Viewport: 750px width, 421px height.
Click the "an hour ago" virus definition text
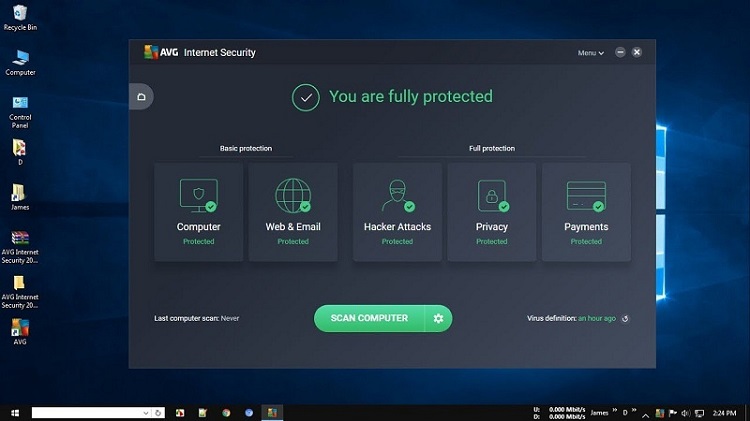pyautogui.click(x=596, y=318)
